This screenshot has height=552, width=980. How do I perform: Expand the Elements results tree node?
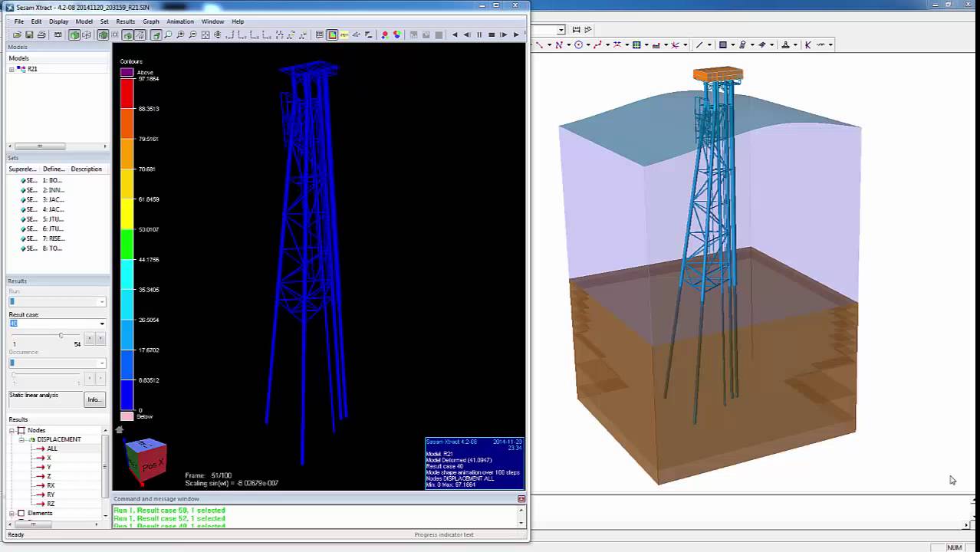[x=12, y=513]
